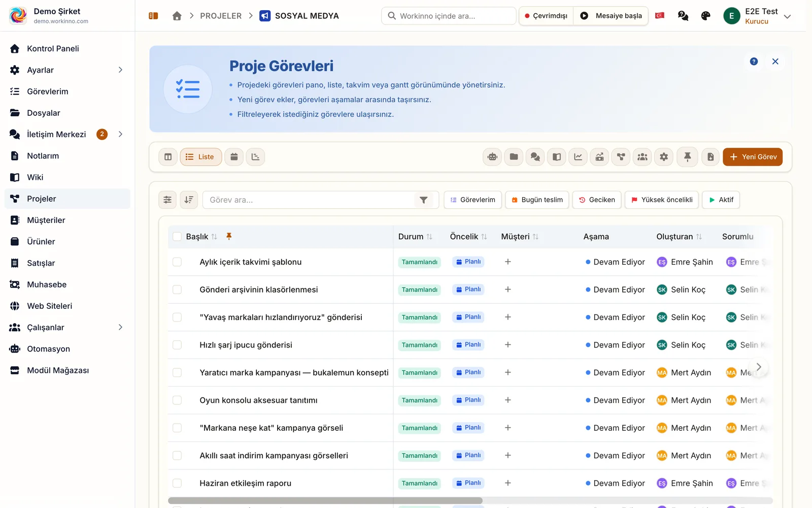This screenshot has height=508, width=812.
Task: Click the Görev ara search field
Action: coord(310,200)
